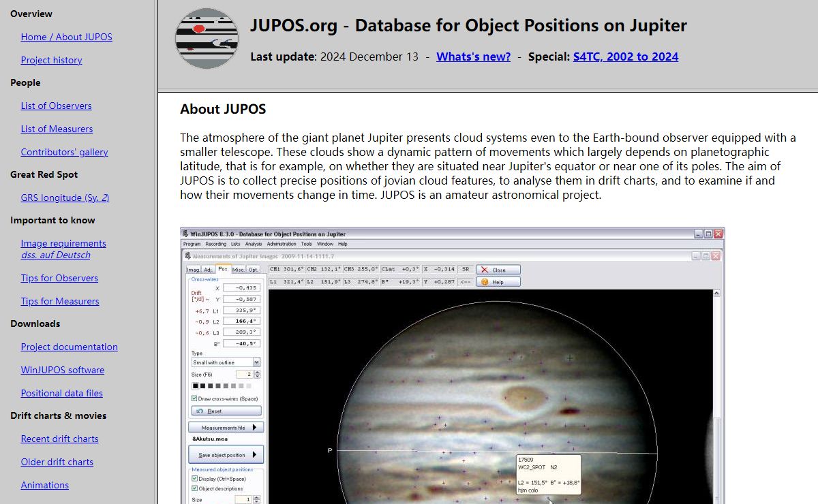Click the Y cross-wires field showing -0,587
The image size is (818, 504).
click(x=241, y=299)
